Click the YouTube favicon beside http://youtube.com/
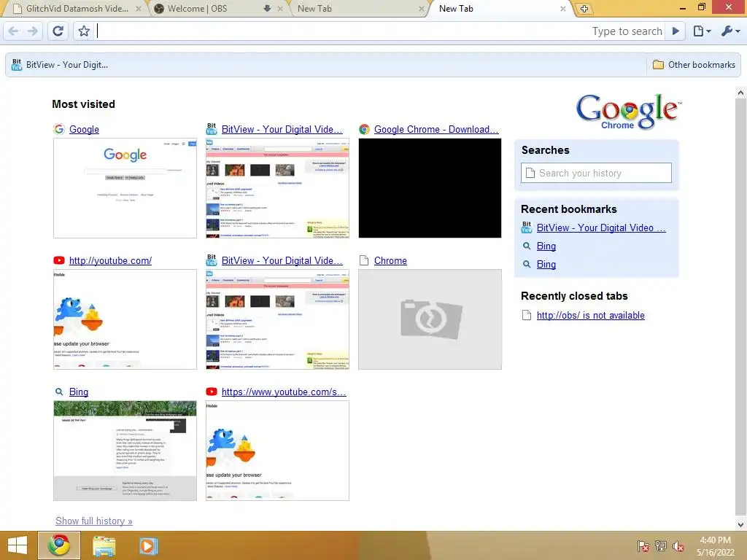The image size is (747, 560). coord(59,260)
